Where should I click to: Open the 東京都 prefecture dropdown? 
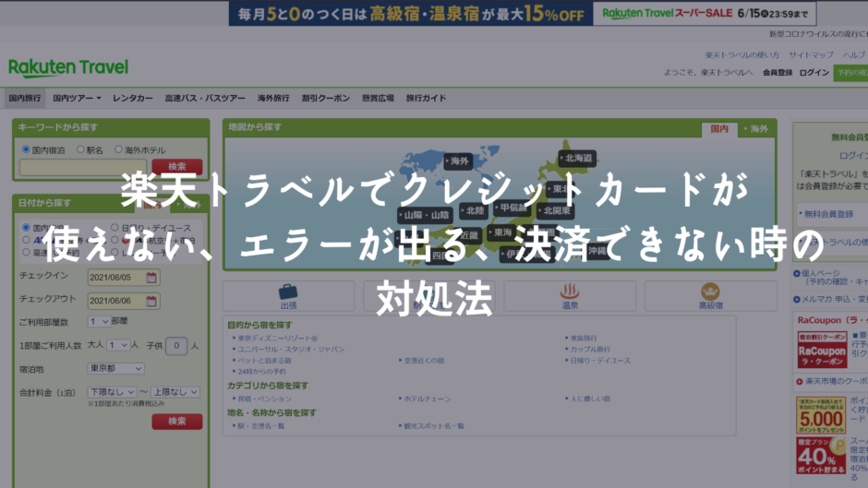115,368
